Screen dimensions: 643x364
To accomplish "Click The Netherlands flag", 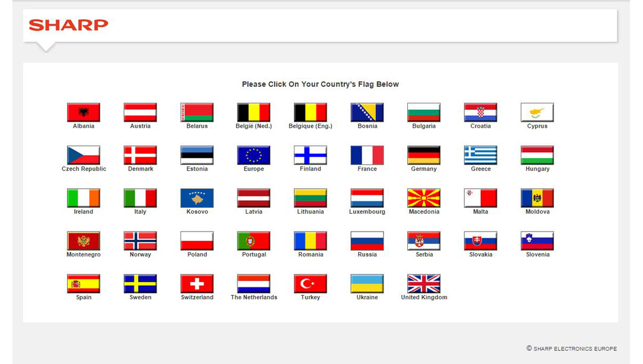I will pyautogui.click(x=254, y=284).
